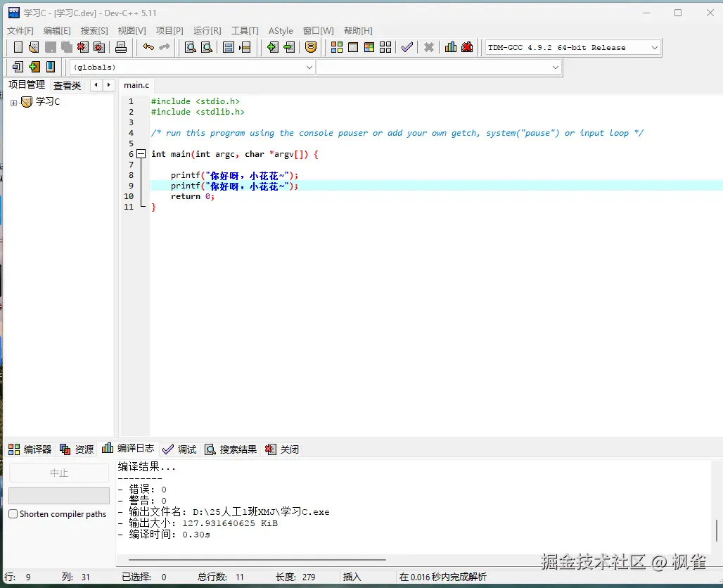Click the Print toolbar icon
The width and height of the screenshot is (723, 588).
121,47
